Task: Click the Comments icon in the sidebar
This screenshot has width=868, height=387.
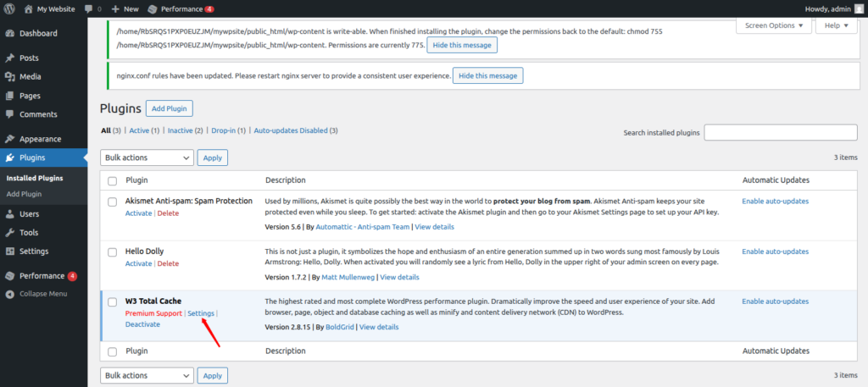Action: (9, 114)
